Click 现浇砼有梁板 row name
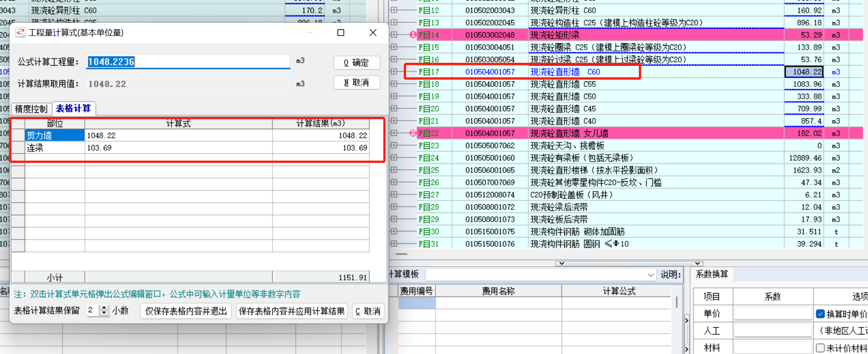Screen dimensions: 868x354 click(582, 157)
